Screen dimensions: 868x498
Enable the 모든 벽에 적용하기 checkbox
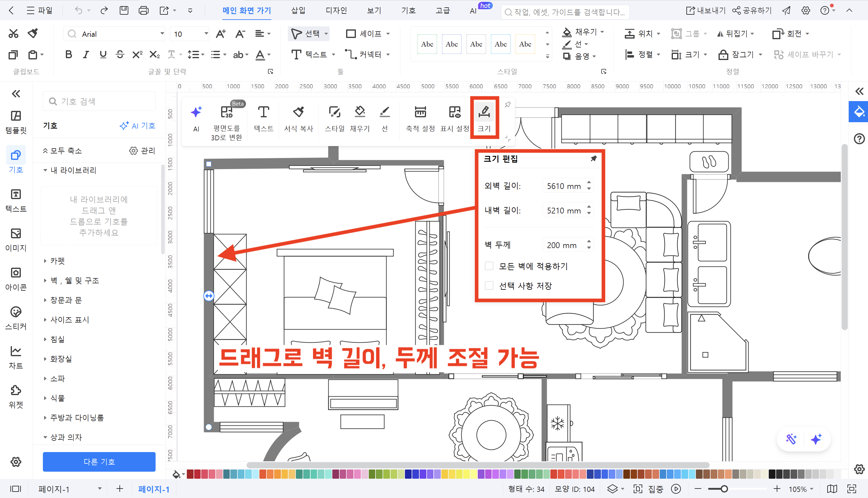(x=489, y=266)
